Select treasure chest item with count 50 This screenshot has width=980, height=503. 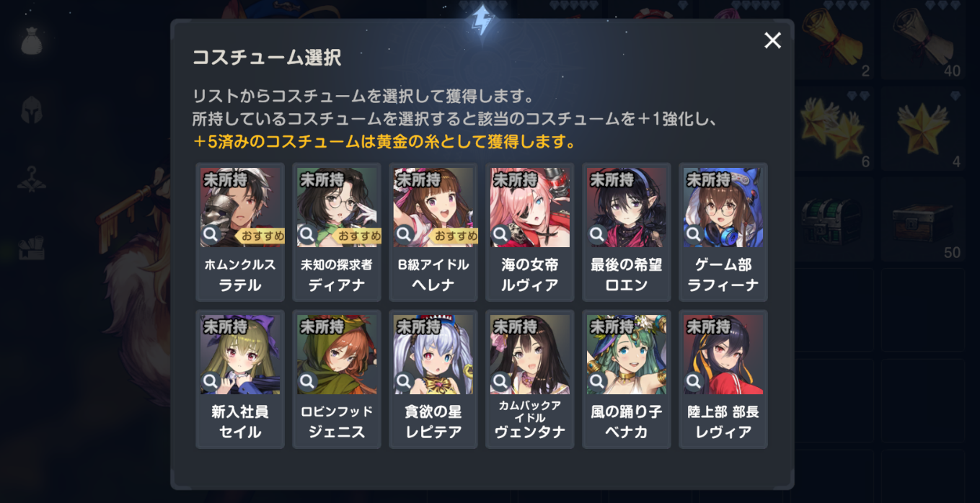coord(924,219)
